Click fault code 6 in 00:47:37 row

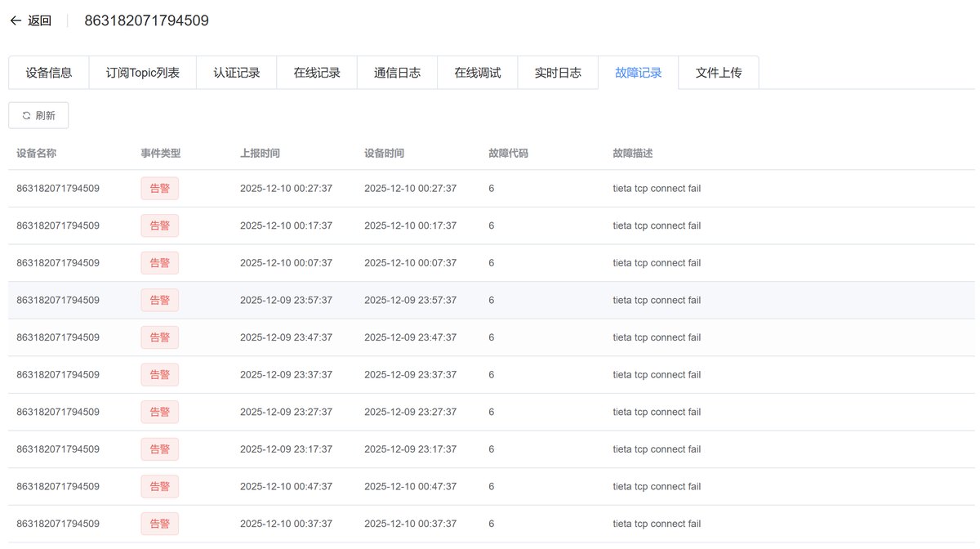pos(492,487)
